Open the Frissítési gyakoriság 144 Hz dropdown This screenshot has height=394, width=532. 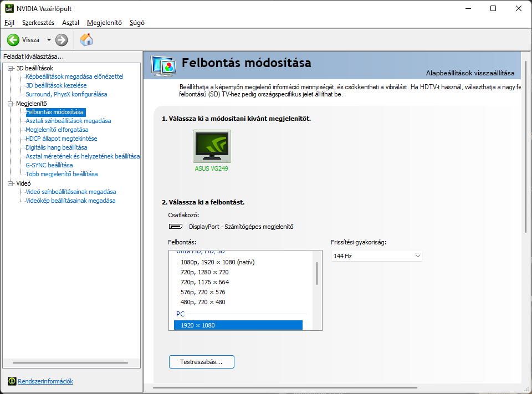coord(377,256)
